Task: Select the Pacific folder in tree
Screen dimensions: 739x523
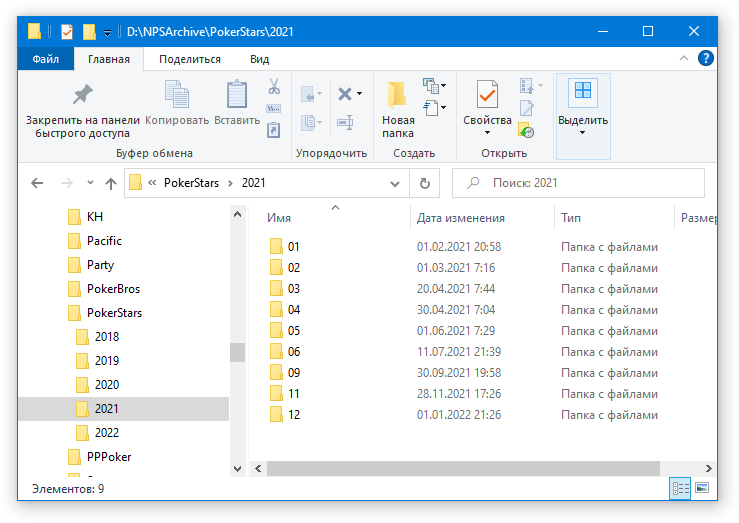Action: click(x=104, y=241)
